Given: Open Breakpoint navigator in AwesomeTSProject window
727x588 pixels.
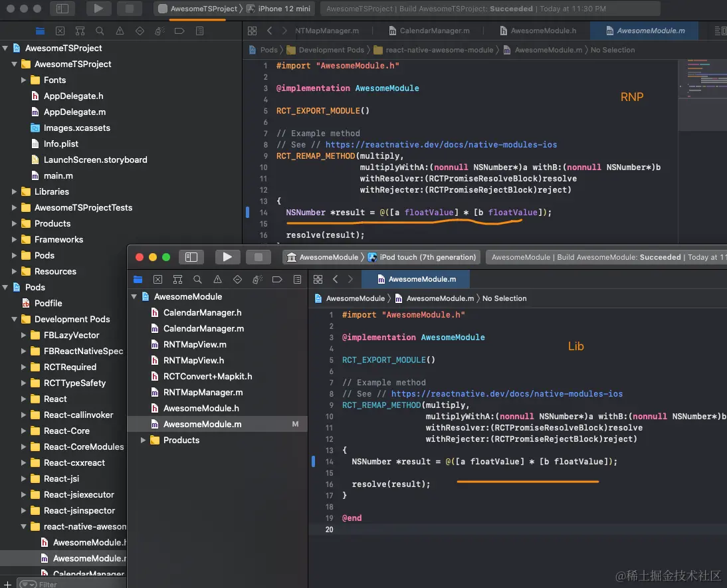Looking at the screenshot, I should point(179,31).
